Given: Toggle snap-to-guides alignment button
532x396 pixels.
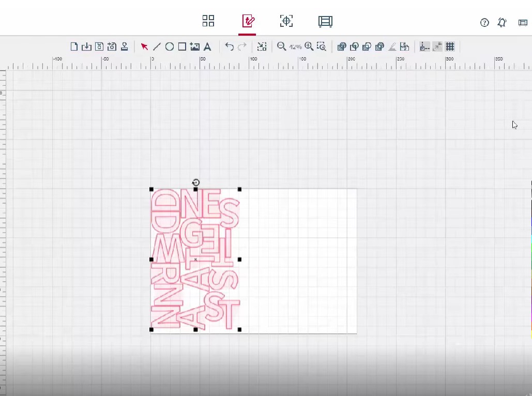Looking at the screenshot, I should [x=424, y=47].
